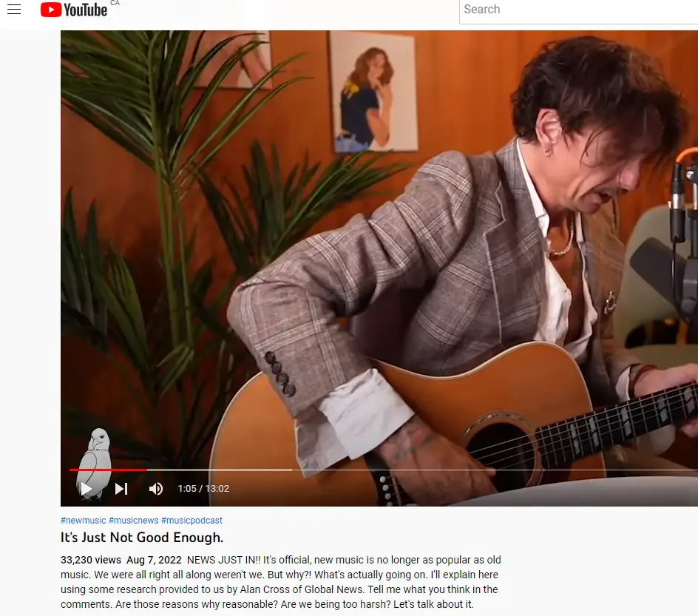Mute the video using the speaker icon
The image size is (698, 616).
(x=156, y=489)
